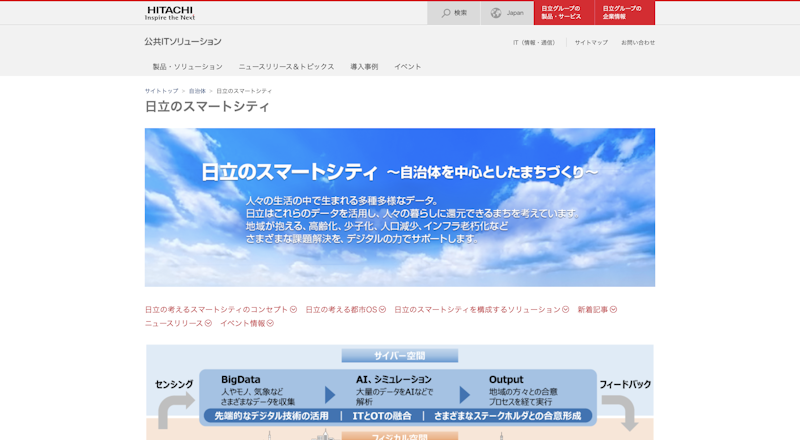Open the サイトマップ link

pyautogui.click(x=590, y=42)
